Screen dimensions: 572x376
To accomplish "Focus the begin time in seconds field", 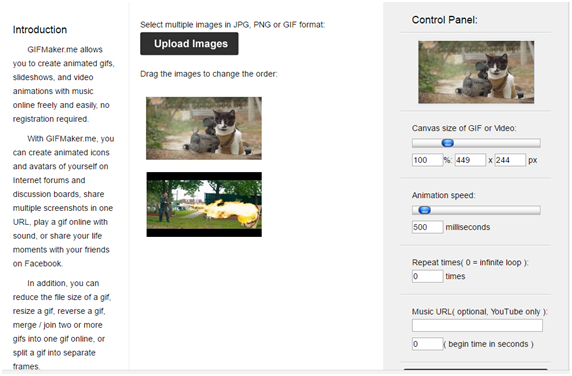I will (x=427, y=344).
